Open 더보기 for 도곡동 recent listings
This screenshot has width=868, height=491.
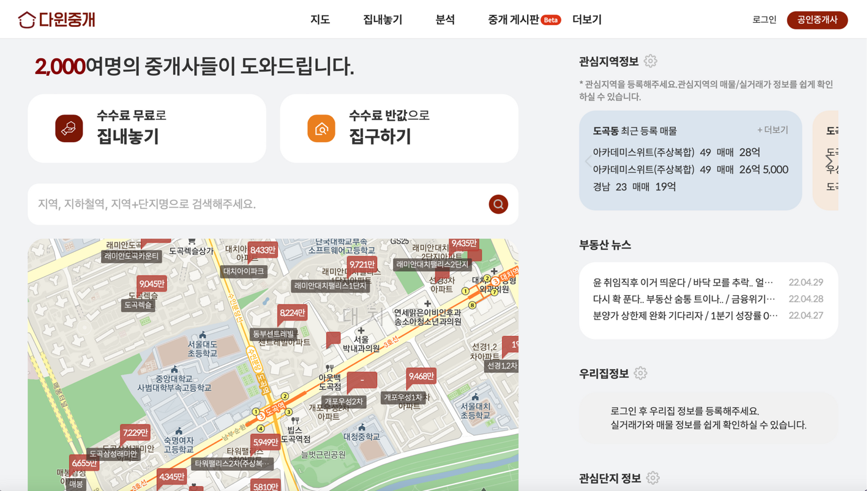point(772,130)
